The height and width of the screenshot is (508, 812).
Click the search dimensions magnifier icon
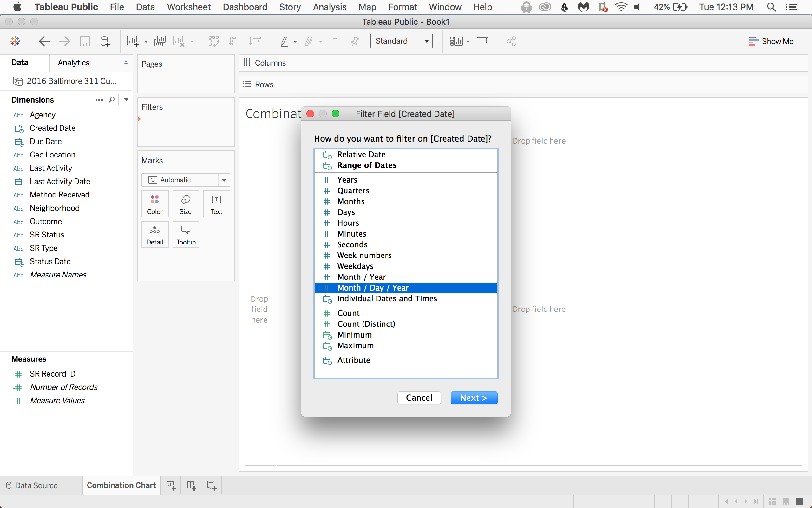point(112,99)
